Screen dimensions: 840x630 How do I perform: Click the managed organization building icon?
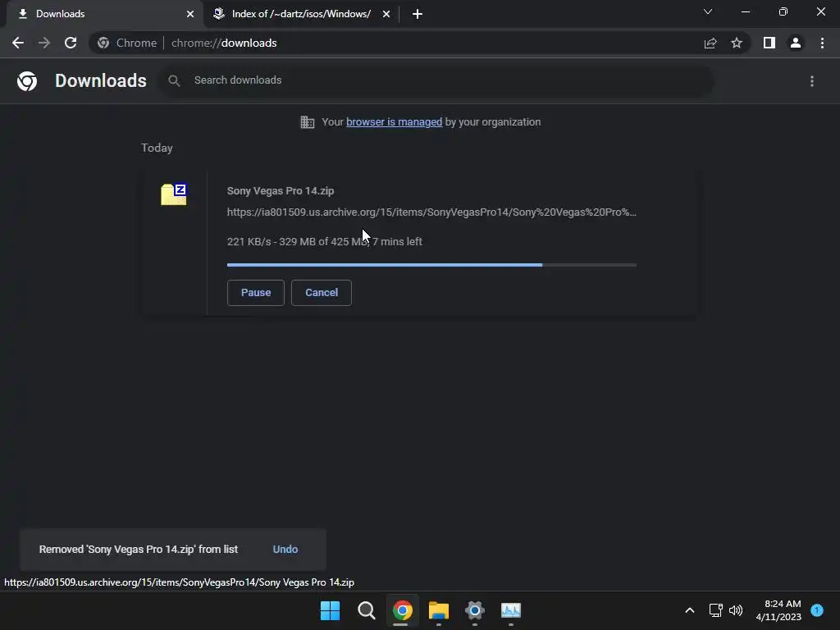click(x=308, y=122)
